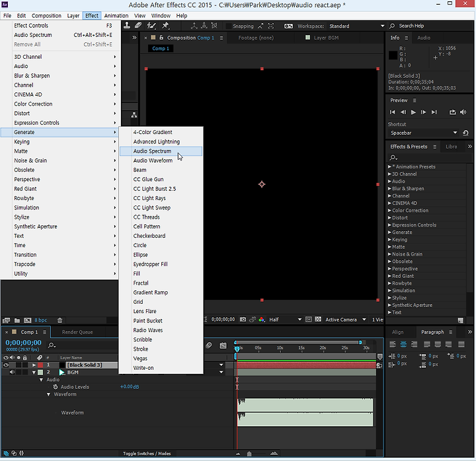Open the graph editor icon in timeline
476x461 pixels.
(223, 345)
